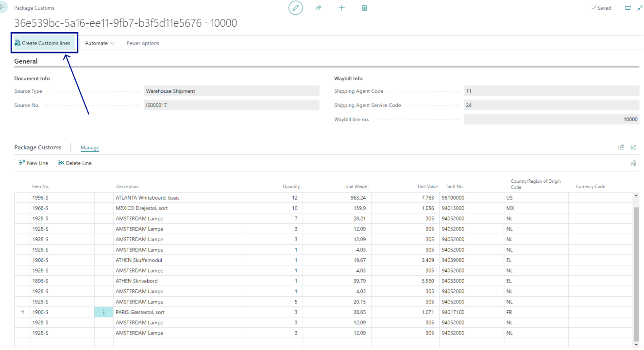Click the collapse page arrows icon
The height and width of the screenshot is (350, 644).
click(640, 8)
